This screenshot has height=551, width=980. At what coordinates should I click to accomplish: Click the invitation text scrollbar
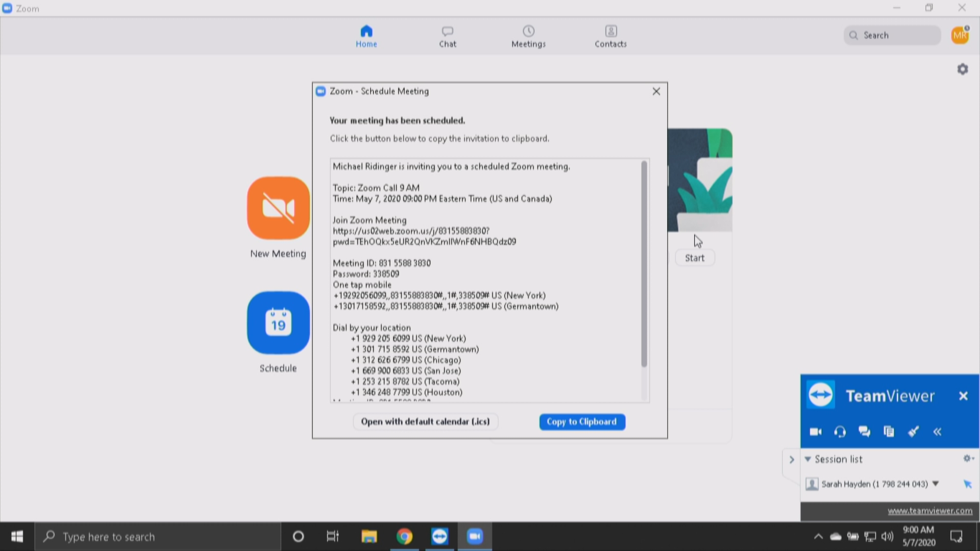pos(644,264)
